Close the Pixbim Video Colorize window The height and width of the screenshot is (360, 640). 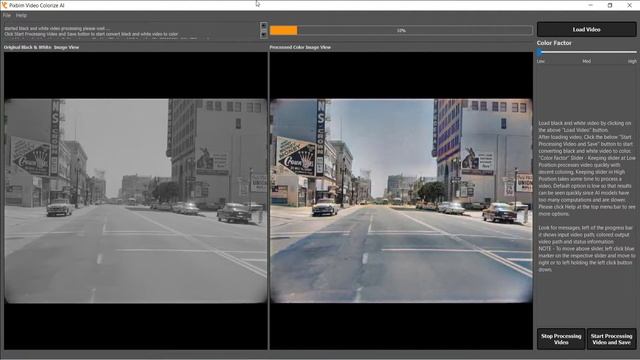pyautogui.click(x=629, y=5)
